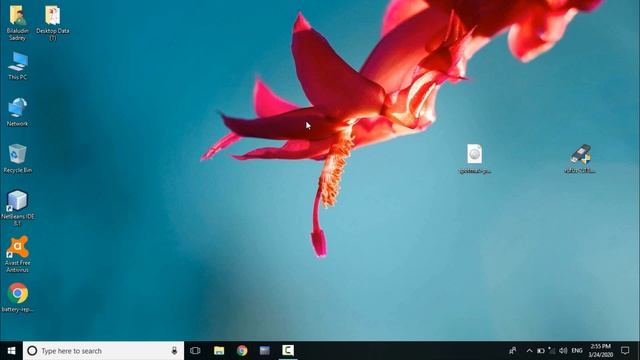Screen dimensions: 640x360
Task: Open the People icon in the system tray
Action: (513, 351)
